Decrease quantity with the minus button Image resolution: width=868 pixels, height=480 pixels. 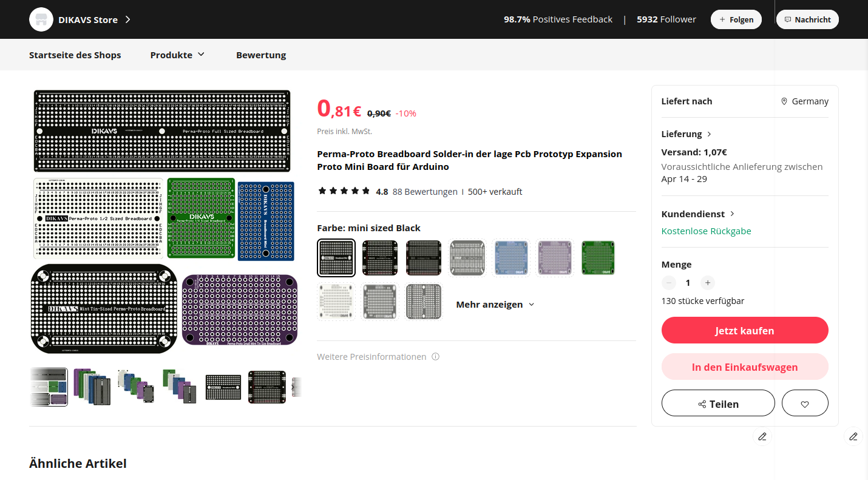[x=669, y=283]
